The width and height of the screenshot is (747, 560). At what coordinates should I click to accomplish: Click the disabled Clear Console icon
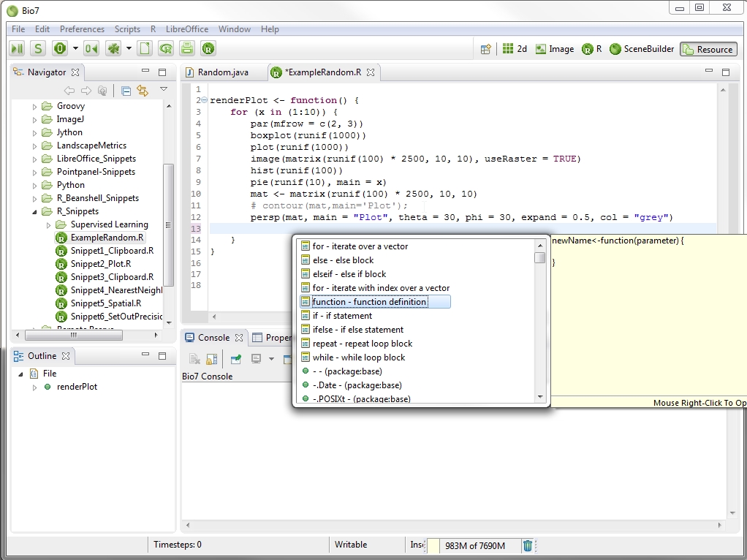click(194, 359)
